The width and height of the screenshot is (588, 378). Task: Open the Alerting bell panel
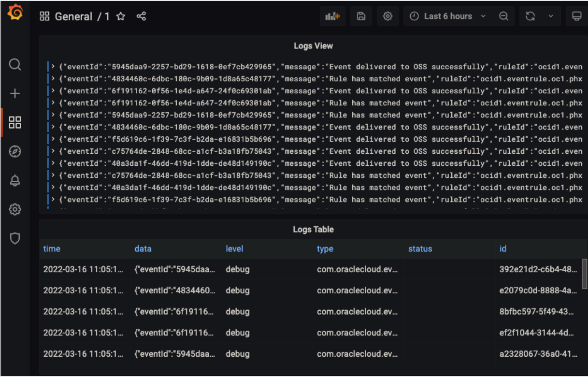pyautogui.click(x=14, y=180)
